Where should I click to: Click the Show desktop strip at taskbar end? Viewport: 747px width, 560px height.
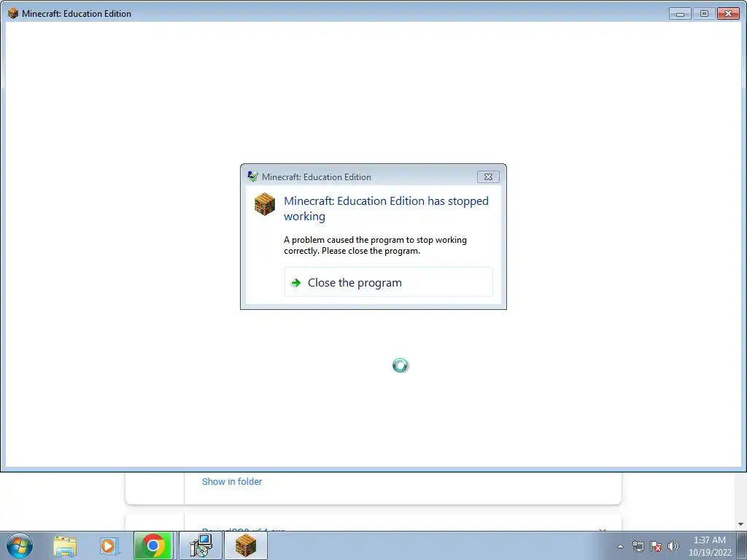pos(742,545)
